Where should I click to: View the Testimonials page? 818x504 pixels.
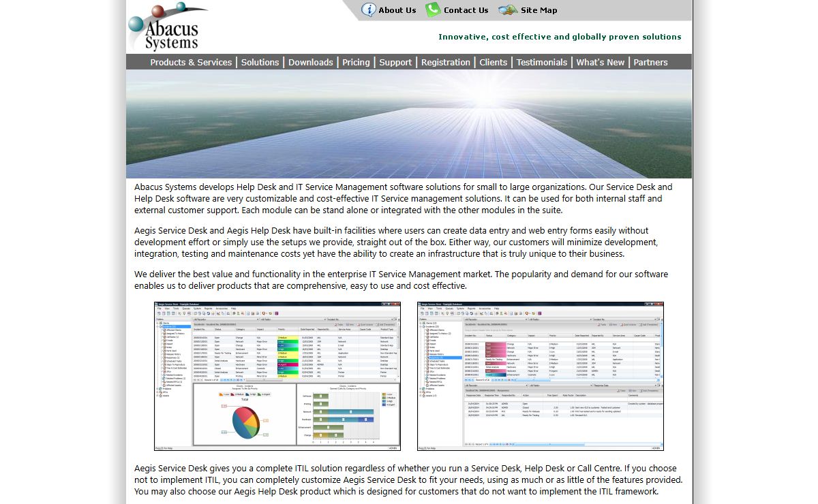[542, 62]
